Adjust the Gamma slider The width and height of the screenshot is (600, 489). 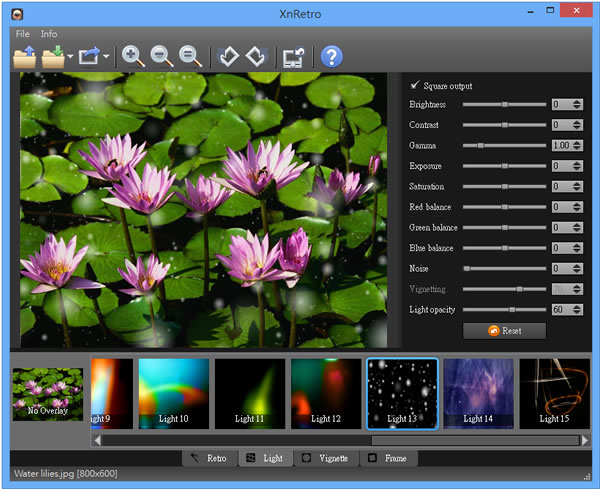(504, 145)
